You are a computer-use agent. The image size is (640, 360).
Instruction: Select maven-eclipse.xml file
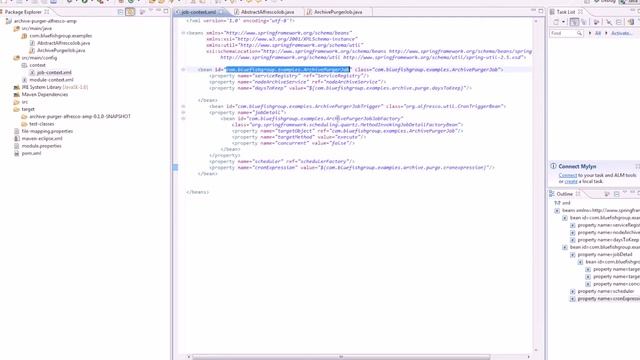coord(42,139)
